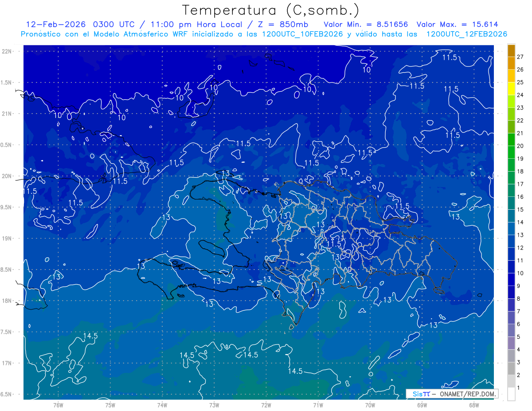Viewport: 532px width, 411px height.
Task: Pick the white color bar swatch beside 1
Action: pos(511,394)
